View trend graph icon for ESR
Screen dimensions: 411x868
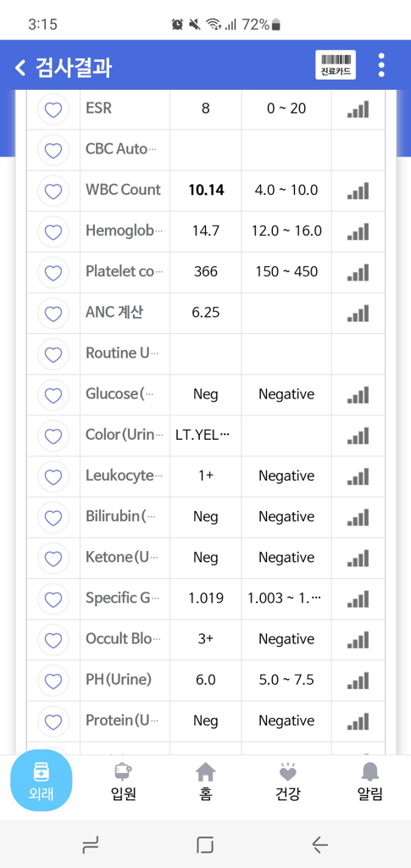[x=358, y=109]
